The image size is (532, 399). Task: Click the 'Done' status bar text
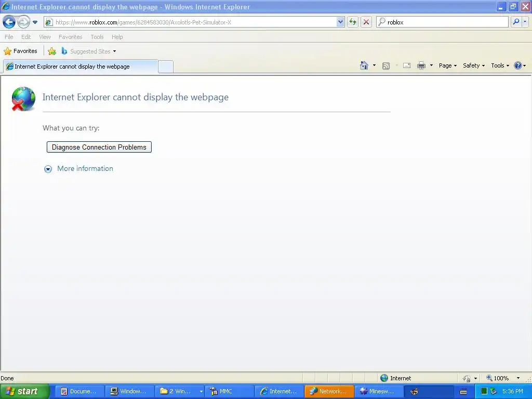pos(7,378)
